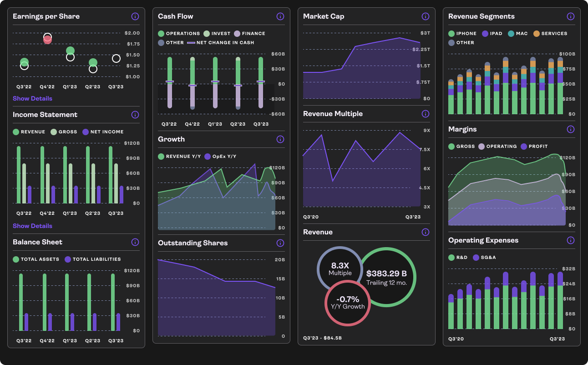The width and height of the screenshot is (588, 365).
Task: Click the Growth panel info icon
Action: click(x=280, y=139)
